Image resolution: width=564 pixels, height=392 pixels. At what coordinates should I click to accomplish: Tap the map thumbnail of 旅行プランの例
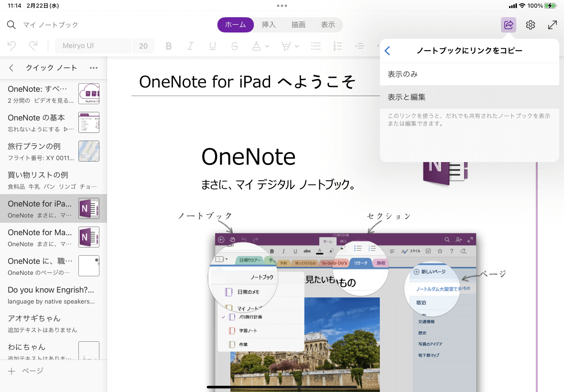coord(89,151)
